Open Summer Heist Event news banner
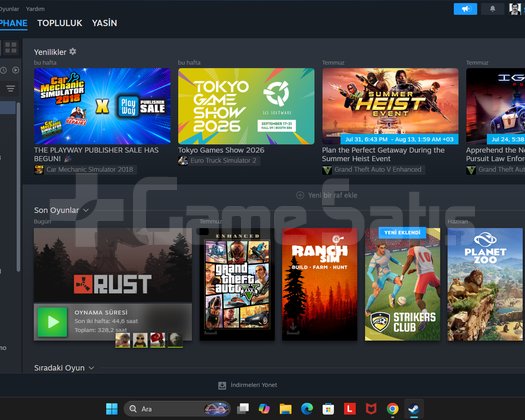The image size is (525, 420). tap(390, 106)
